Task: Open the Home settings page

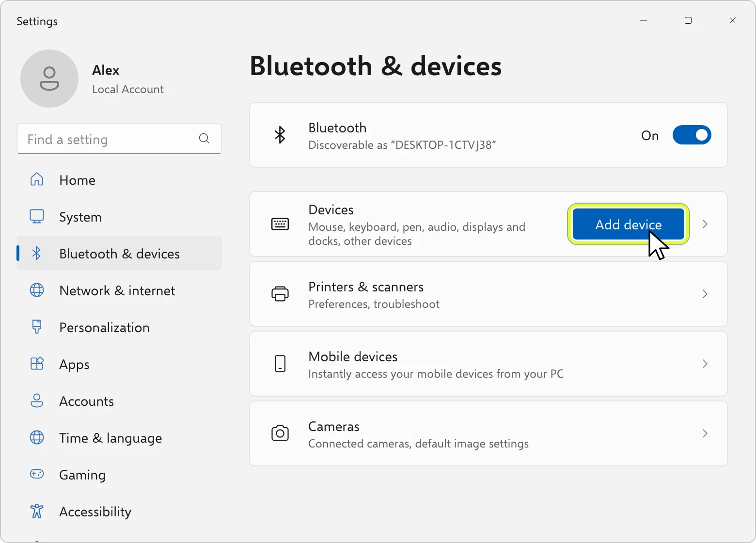Action: pyautogui.click(x=119, y=180)
